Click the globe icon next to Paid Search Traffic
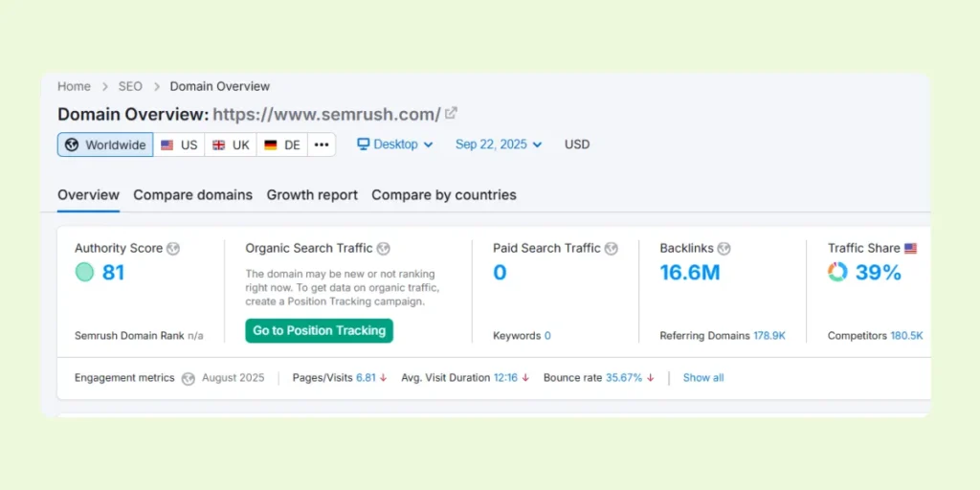 [612, 249]
